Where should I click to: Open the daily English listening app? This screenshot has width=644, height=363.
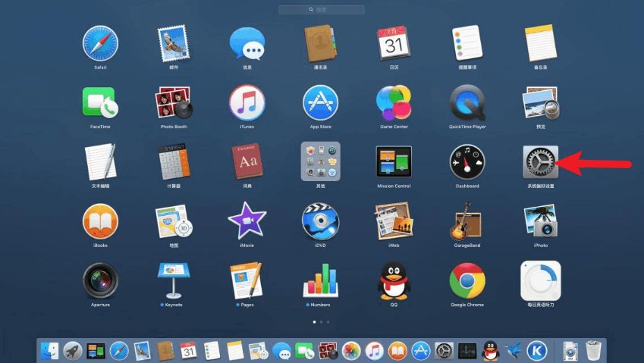(x=541, y=280)
